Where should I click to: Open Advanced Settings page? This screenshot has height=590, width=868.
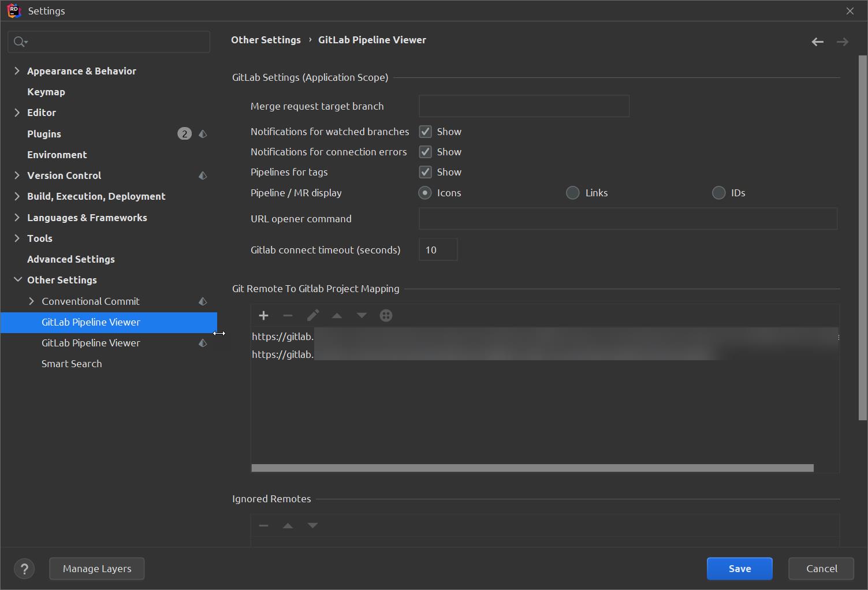click(71, 259)
